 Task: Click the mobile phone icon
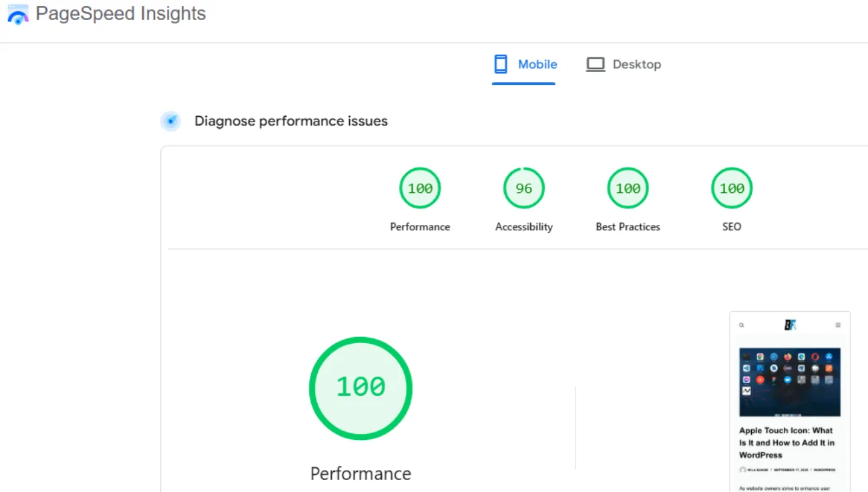(501, 64)
